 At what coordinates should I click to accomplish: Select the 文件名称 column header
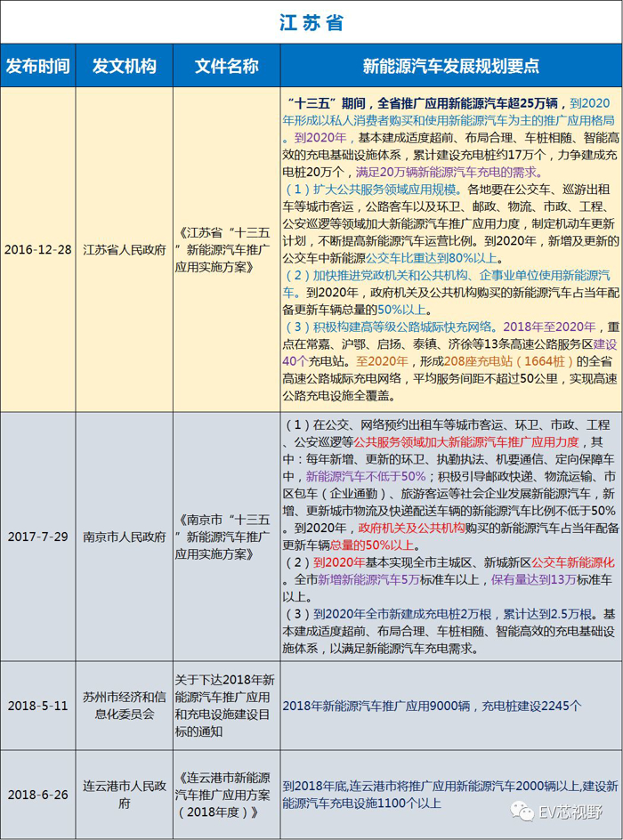click(x=227, y=66)
